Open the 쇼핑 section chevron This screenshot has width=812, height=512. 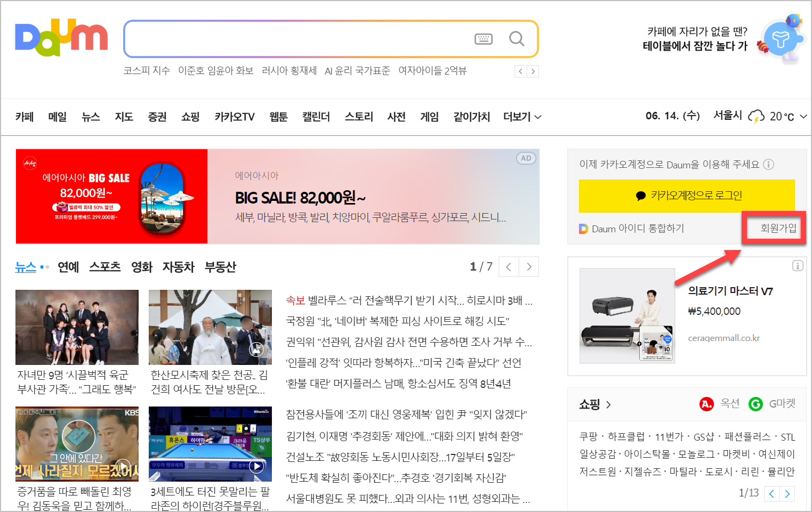[608, 405]
